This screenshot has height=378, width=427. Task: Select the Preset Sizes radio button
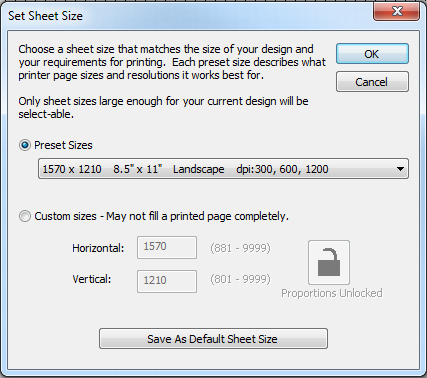coord(25,145)
